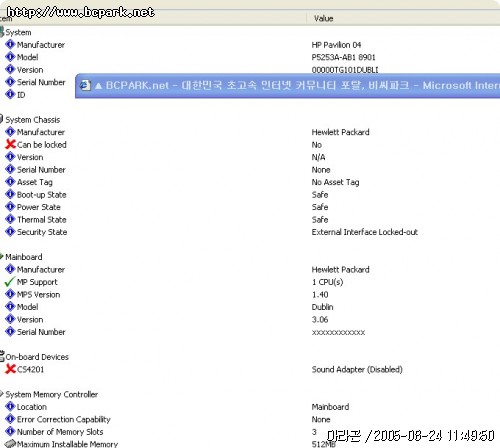
Task: Click the value 3.06
Action: coord(320,319)
